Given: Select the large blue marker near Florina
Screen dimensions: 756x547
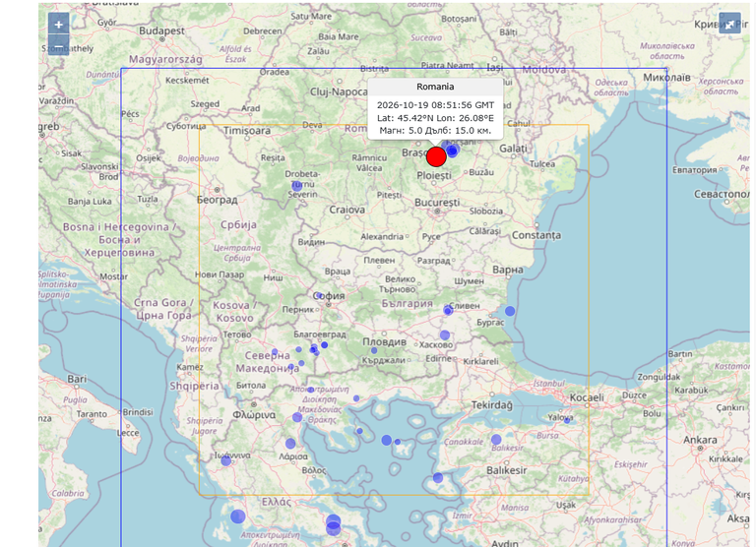Looking at the screenshot, I should (x=297, y=417).
